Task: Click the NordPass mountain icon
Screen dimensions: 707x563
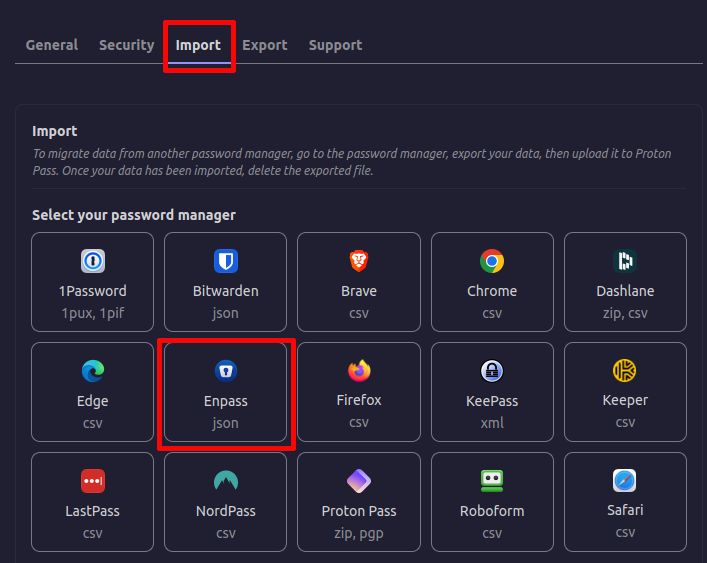Action: click(x=225, y=481)
